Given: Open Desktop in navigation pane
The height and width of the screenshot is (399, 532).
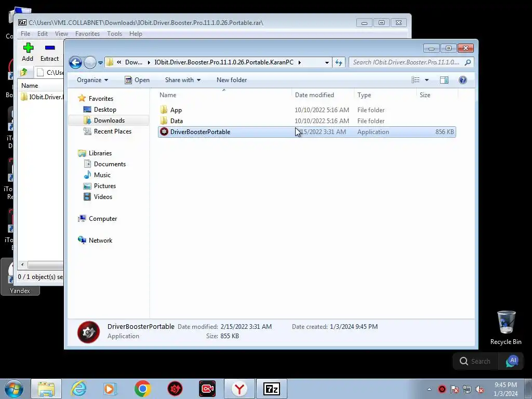Looking at the screenshot, I should (105, 109).
